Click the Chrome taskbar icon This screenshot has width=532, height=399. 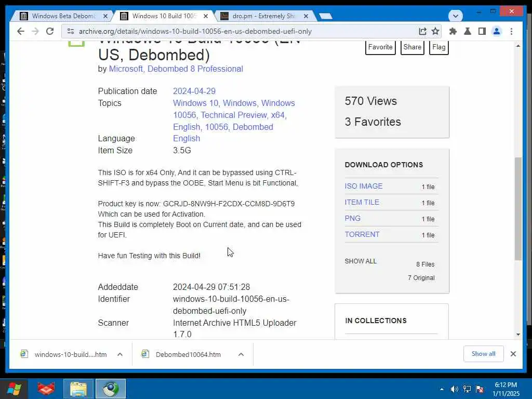click(x=111, y=389)
